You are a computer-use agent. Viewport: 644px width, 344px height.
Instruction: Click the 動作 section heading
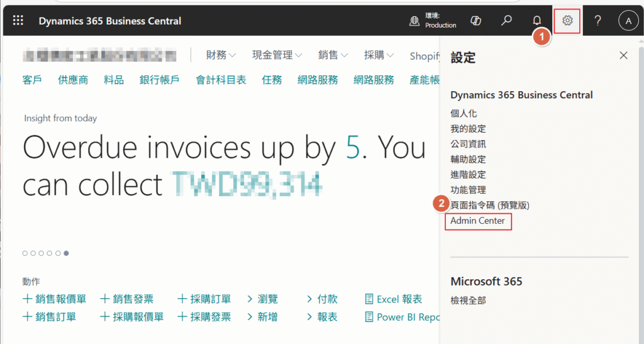coord(31,282)
